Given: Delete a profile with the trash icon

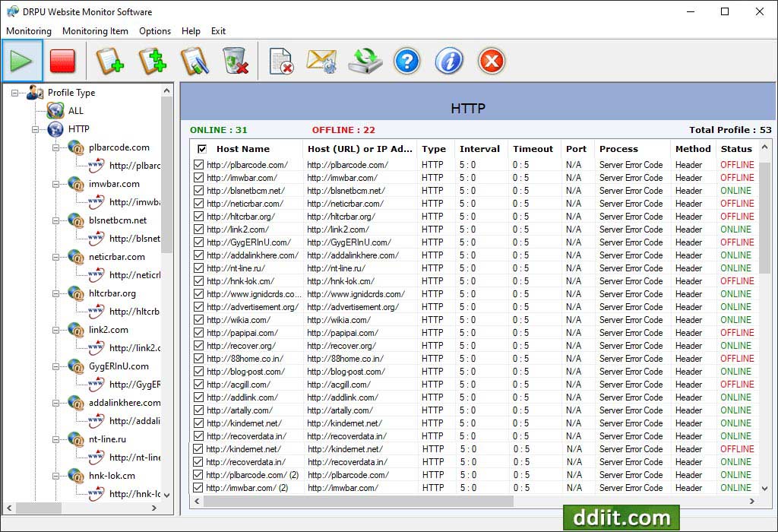Looking at the screenshot, I should (234, 62).
